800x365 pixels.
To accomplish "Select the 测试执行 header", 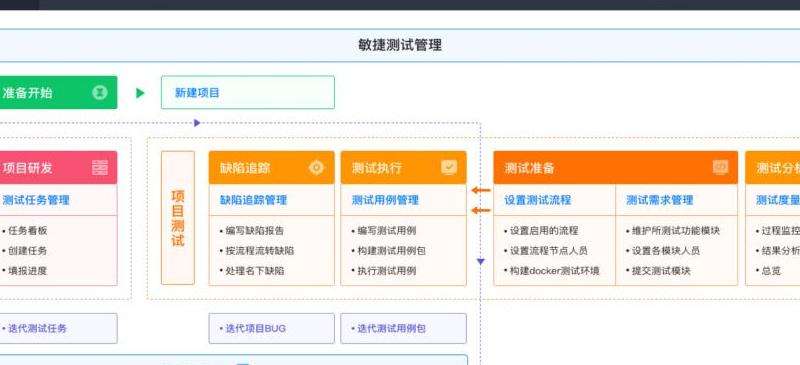I will (x=404, y=167).
